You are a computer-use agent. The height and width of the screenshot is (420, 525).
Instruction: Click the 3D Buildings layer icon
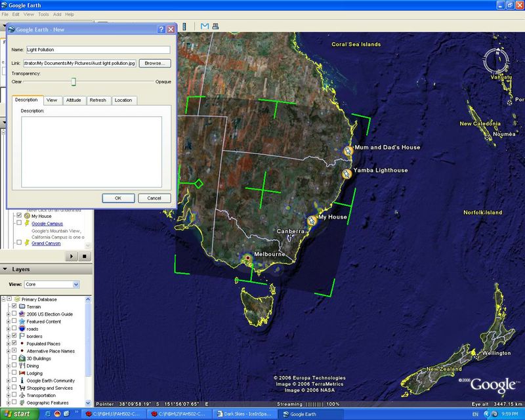click(22, 358)
